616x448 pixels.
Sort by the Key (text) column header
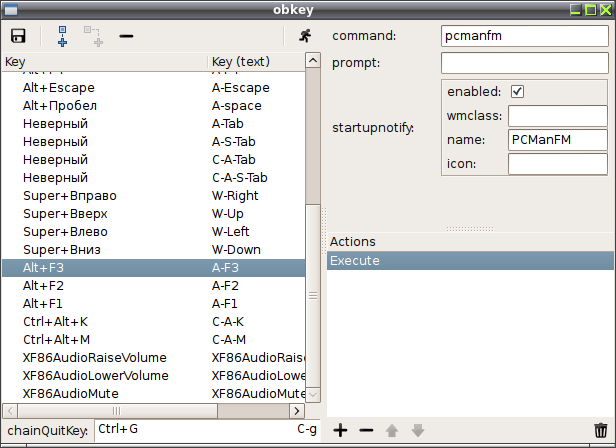(256, 62)
